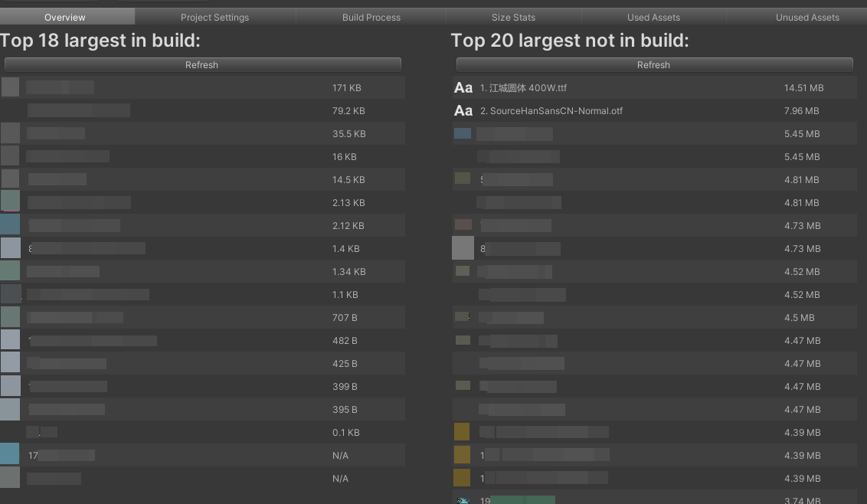Viewport: 867px width, 504px height.
Task: Click the 1.4 KB size value
Action: click(346, 248)
